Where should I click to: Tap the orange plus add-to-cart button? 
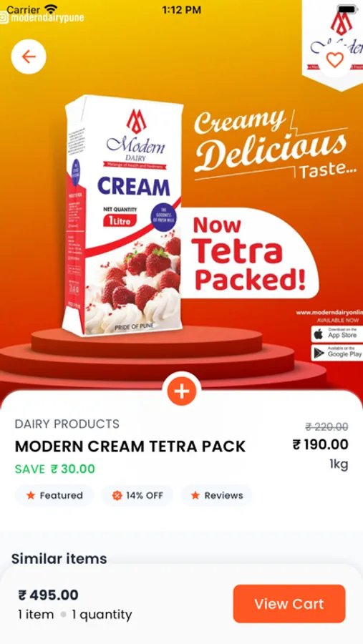pos(182,391)
